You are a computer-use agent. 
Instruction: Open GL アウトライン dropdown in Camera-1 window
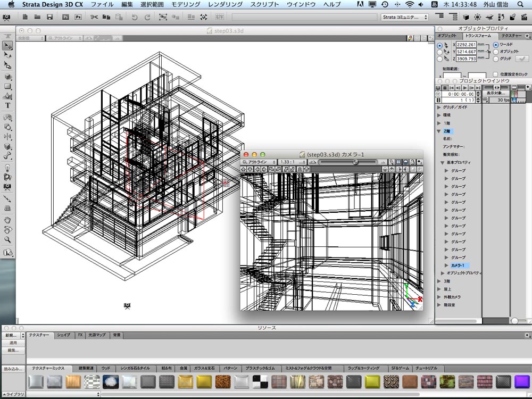[x=259, y=162]
